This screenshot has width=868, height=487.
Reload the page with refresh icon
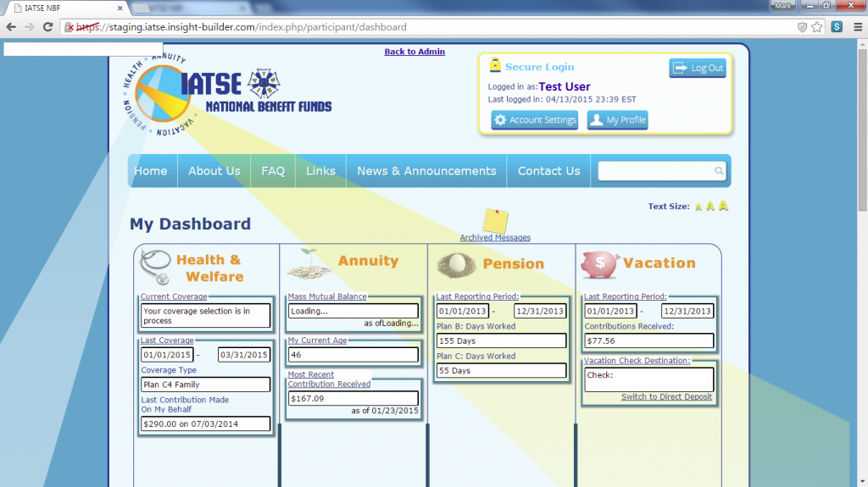pos(47,27)
